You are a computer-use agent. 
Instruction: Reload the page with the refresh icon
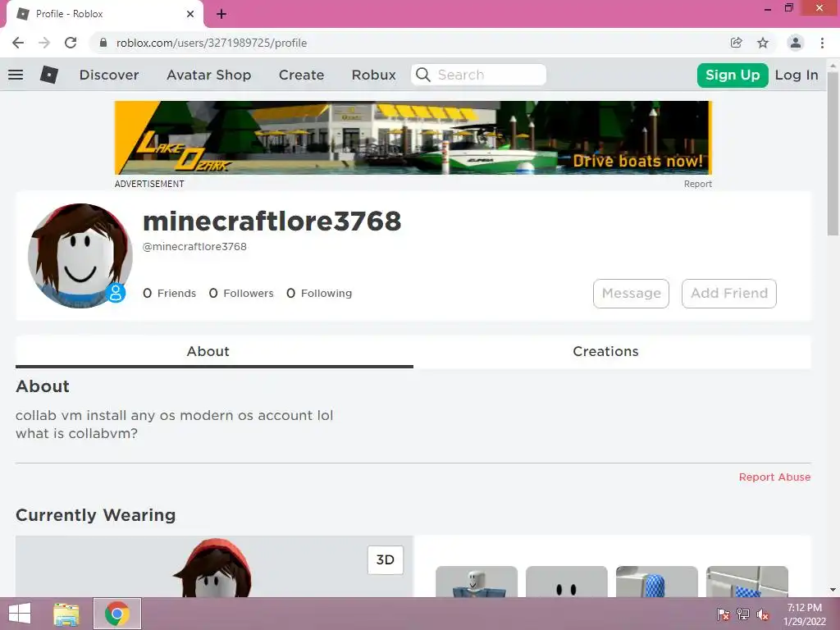point(71,43)
